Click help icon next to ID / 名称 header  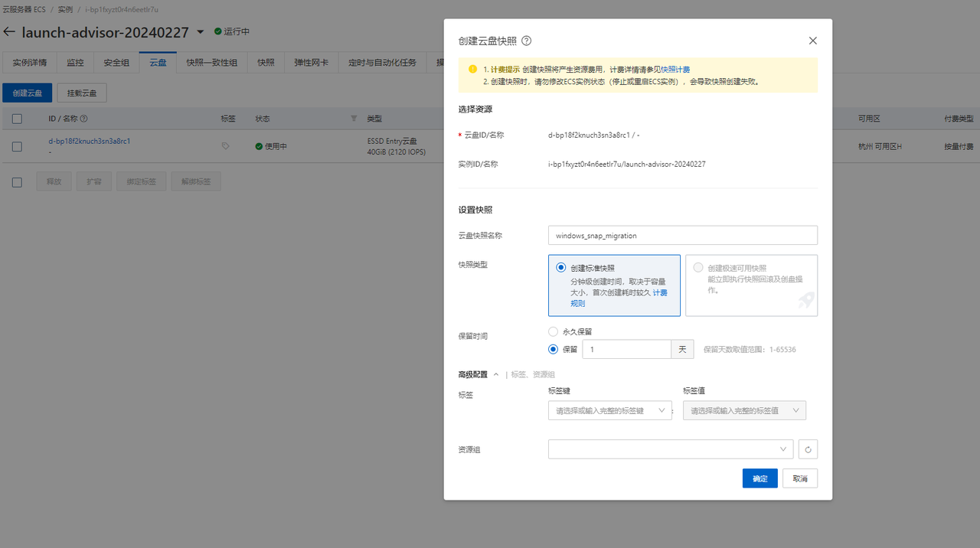[84, 119]
